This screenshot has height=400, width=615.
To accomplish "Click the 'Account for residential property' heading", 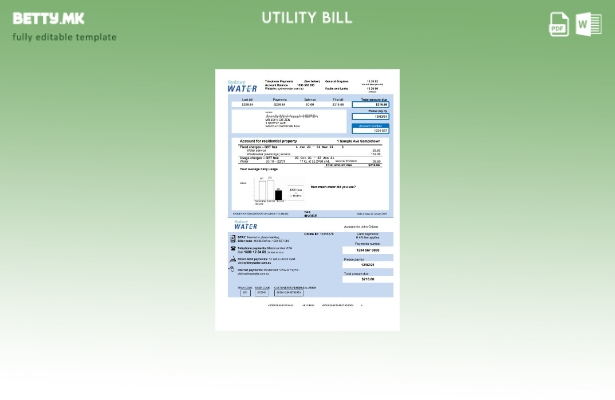I will point(269,141).
